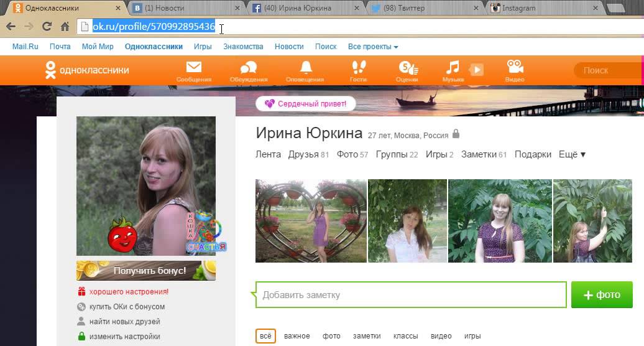Switch to the Facebook Ирина Юркина tab
644x346 pixels.
(304, 8)
